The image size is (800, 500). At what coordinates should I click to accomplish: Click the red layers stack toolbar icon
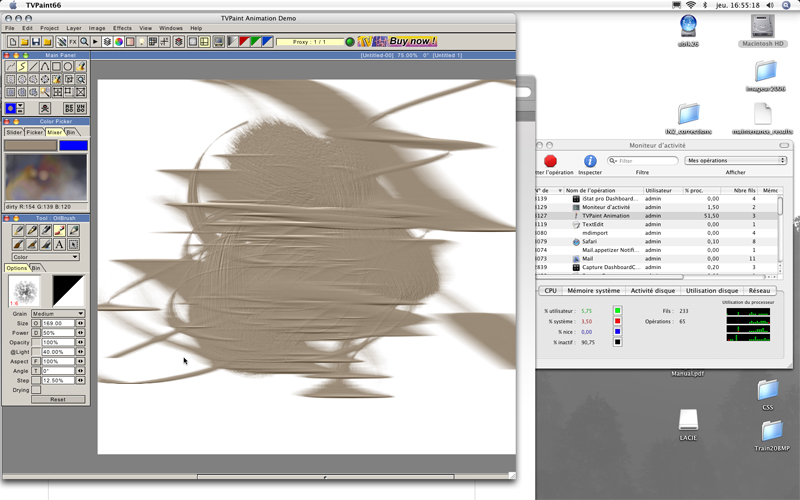(x=179, y=42)
